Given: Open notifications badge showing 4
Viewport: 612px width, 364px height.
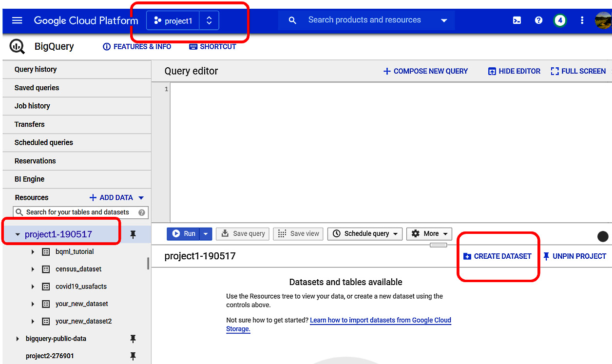Looking at the screenshot, I should [560, 20].
